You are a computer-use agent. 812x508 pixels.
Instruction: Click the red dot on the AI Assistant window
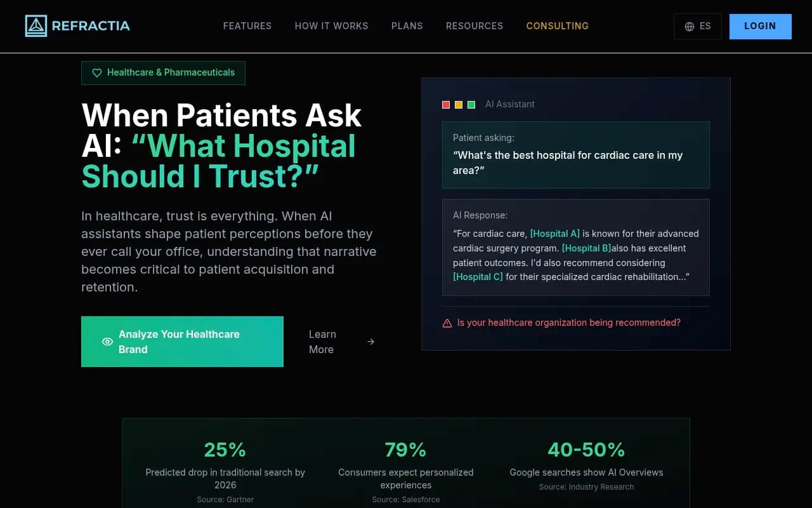pos(446,104)
